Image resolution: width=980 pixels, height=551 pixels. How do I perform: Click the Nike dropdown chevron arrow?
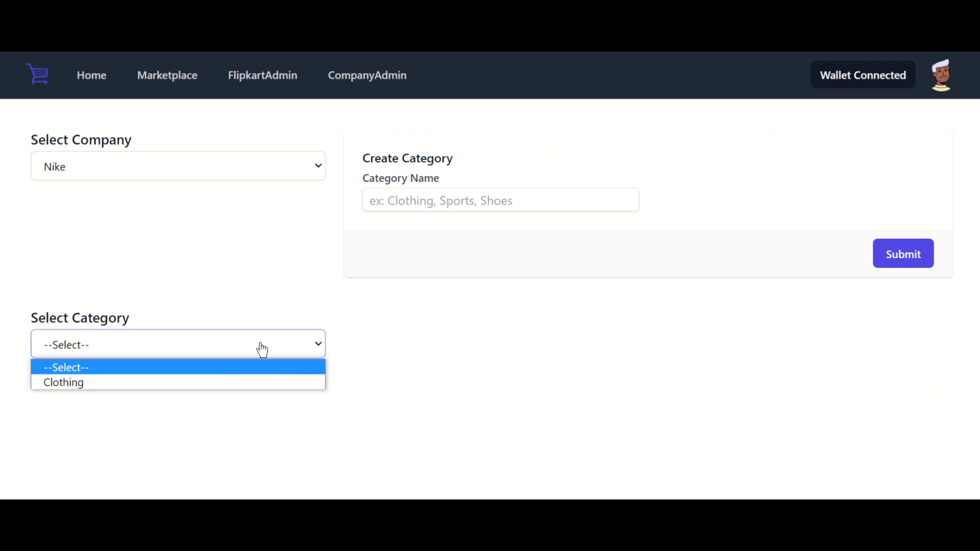coord(318,166)
